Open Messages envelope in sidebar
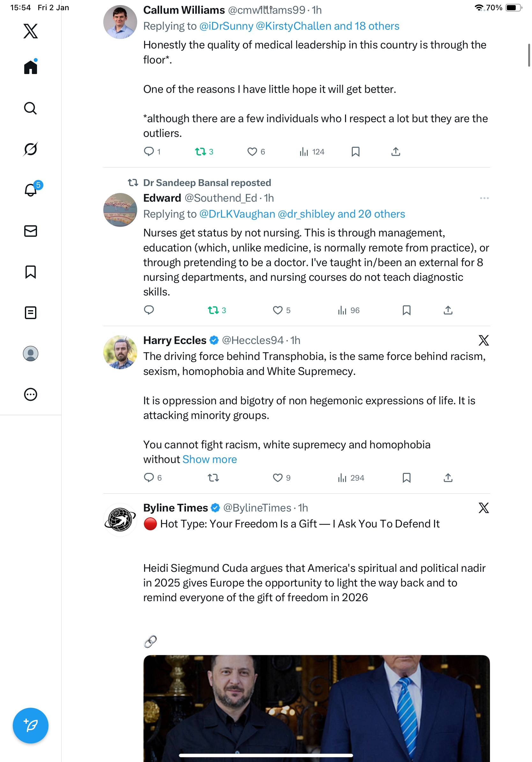532x762 pixels. (x=31, y=231)
